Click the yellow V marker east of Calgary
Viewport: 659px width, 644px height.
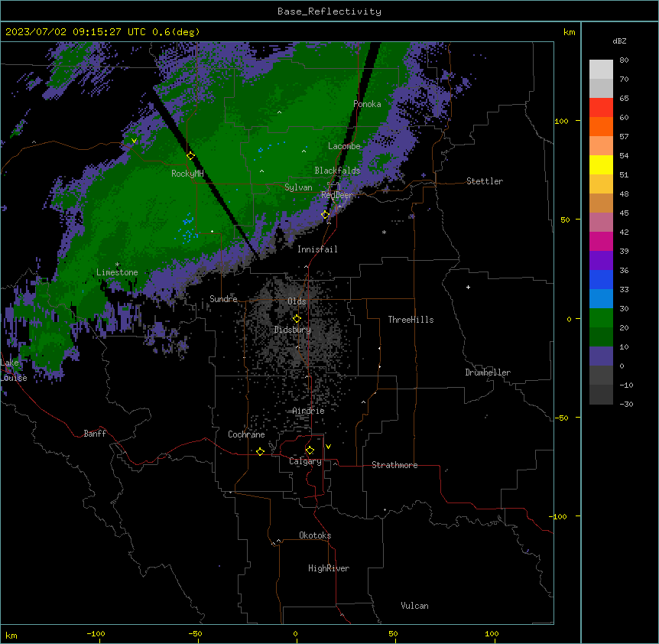pyautogui.click(x=328, y=447)
